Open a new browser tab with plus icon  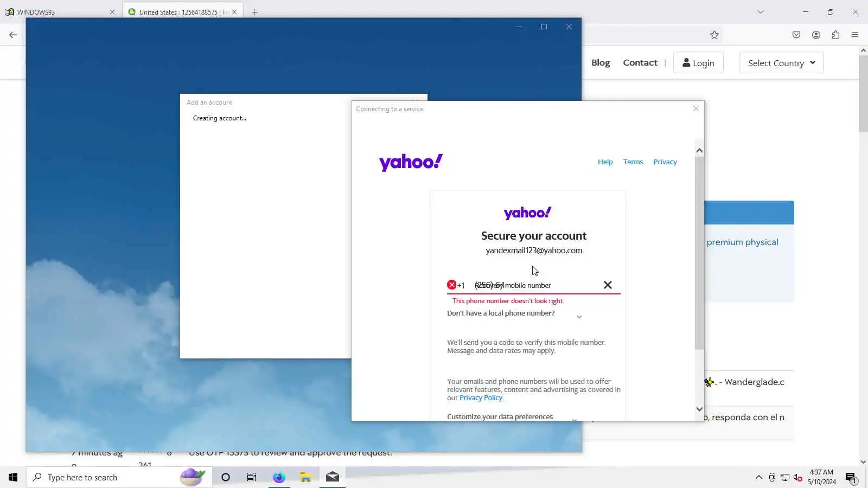click(x=254, y=12)
